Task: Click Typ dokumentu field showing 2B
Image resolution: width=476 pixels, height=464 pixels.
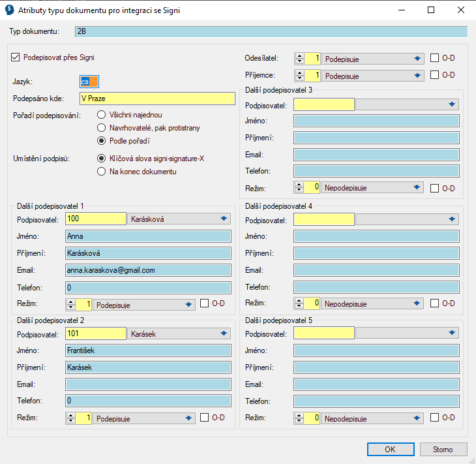Action: click(270, 31)
